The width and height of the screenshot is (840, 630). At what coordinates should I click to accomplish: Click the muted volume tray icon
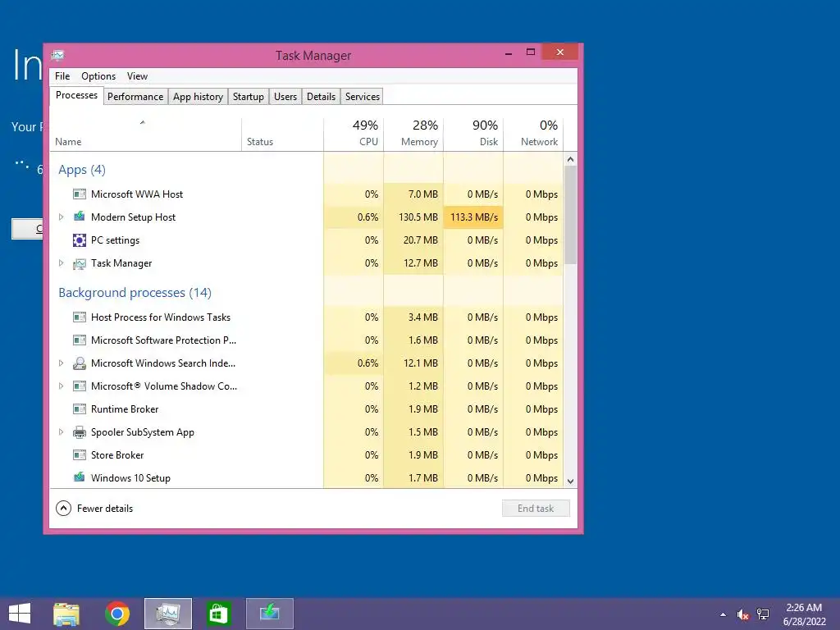click(x=743, y=614)
